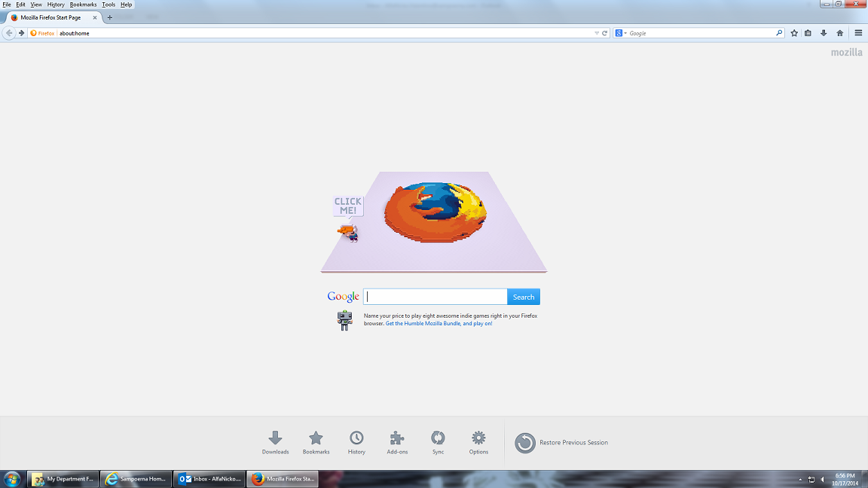Bookmark this page with star icon
This screenshot has width=868, height=488.
point(794,33)
